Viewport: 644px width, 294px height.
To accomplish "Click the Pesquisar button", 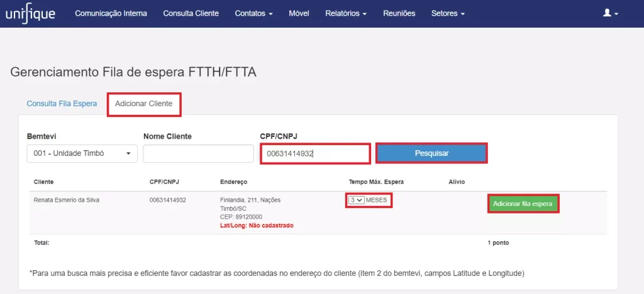I will click(431, 153).
